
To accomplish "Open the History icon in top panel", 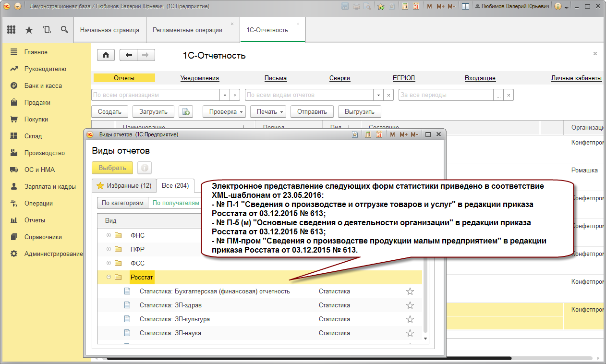I will pos(47,30).
